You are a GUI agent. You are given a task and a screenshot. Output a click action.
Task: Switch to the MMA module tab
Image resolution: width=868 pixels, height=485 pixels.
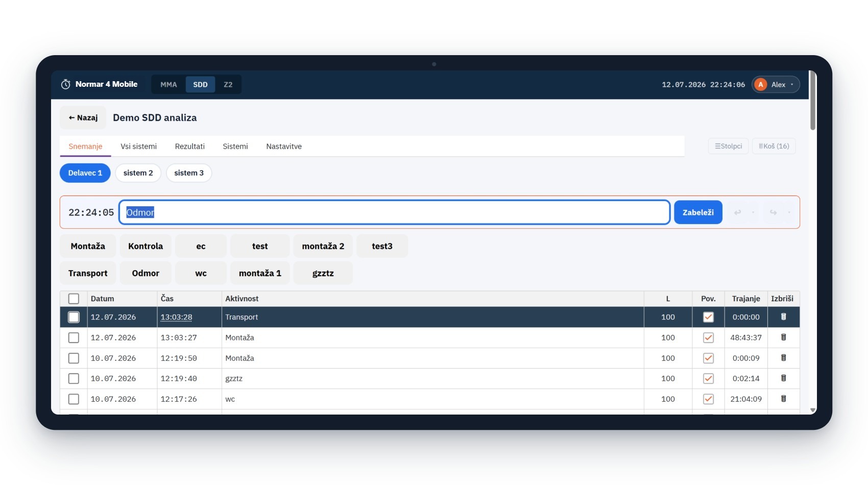(x=168, y=85)
